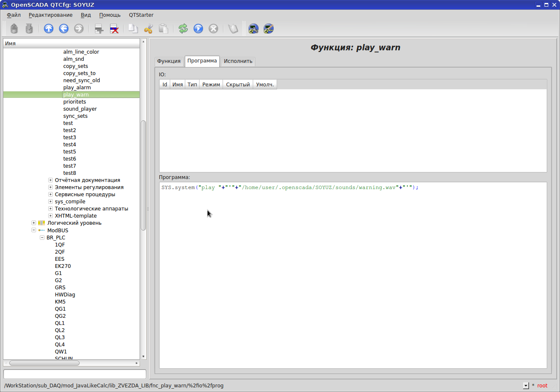Click the address input field below the tree

pos(75,374)
